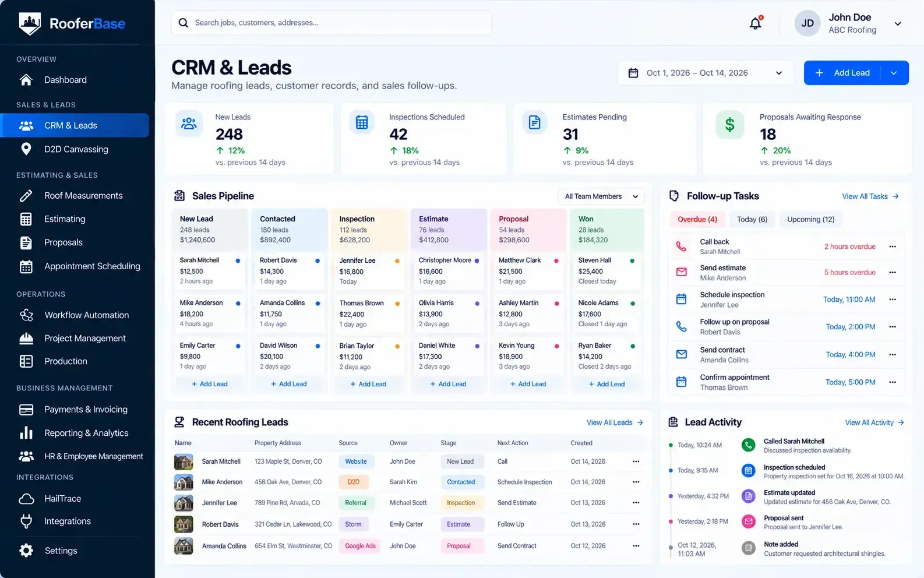The height and width of the screenshot is (578, 924).
Task: Click in the search jobs field
Action: tap(331, 23)
